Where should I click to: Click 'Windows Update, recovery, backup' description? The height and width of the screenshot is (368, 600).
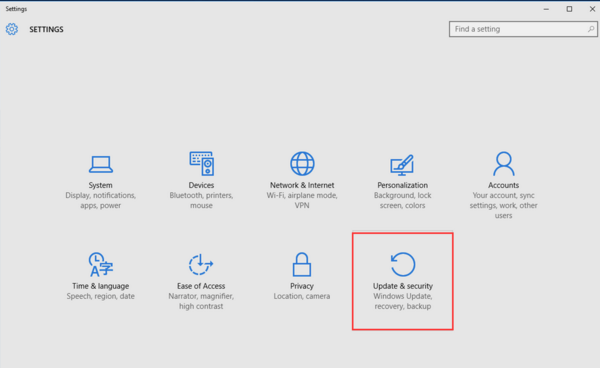[x=403, y=301]
